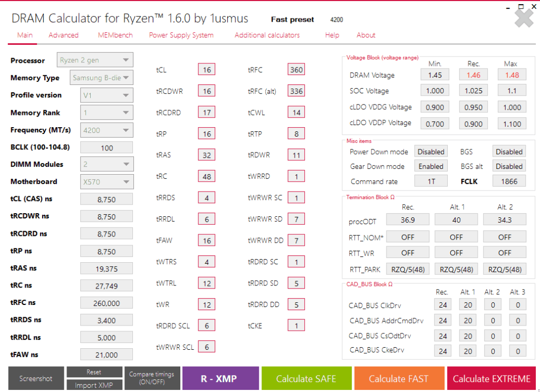Open the Additional calculators tab
The width and height of the screenshot is (540, 392).
tap(267, 35)
